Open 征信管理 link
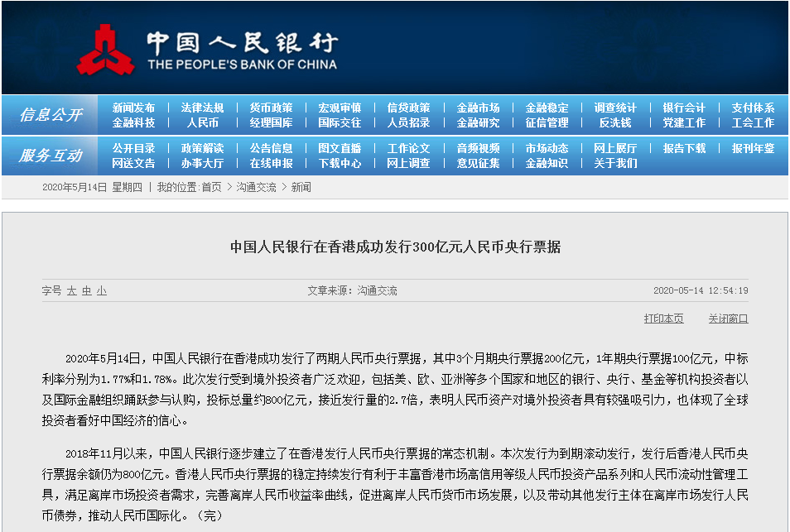Screen dimensions: 790x532 tap(547, 122)
